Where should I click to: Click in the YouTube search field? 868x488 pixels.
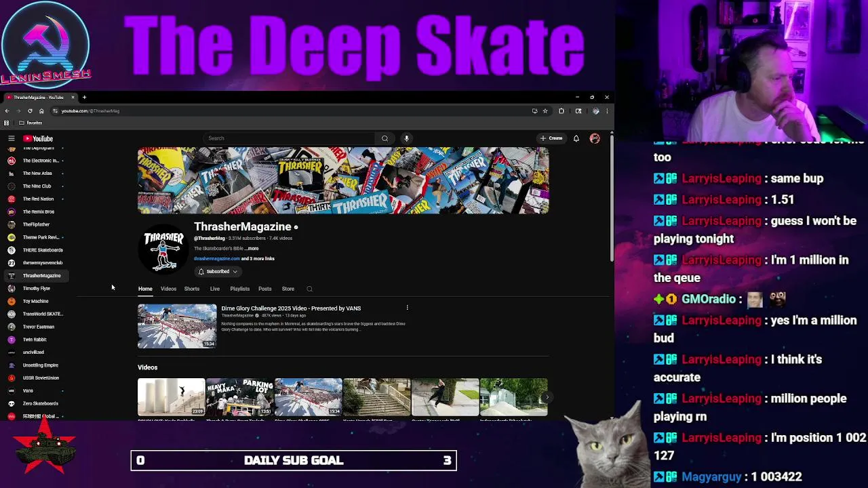(290, 138)
